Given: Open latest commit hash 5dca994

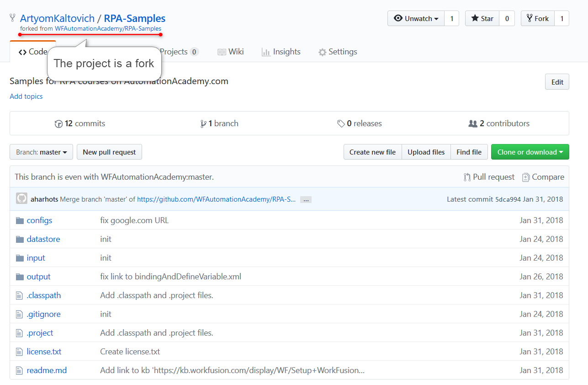Looking at the screenshot, I should pos(508,199).
